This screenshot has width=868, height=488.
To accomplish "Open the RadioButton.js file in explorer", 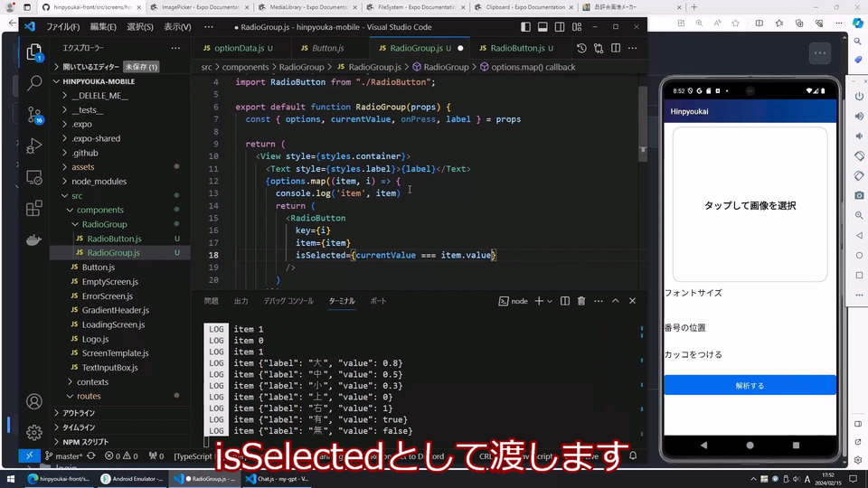I will (x=114, y=239).
